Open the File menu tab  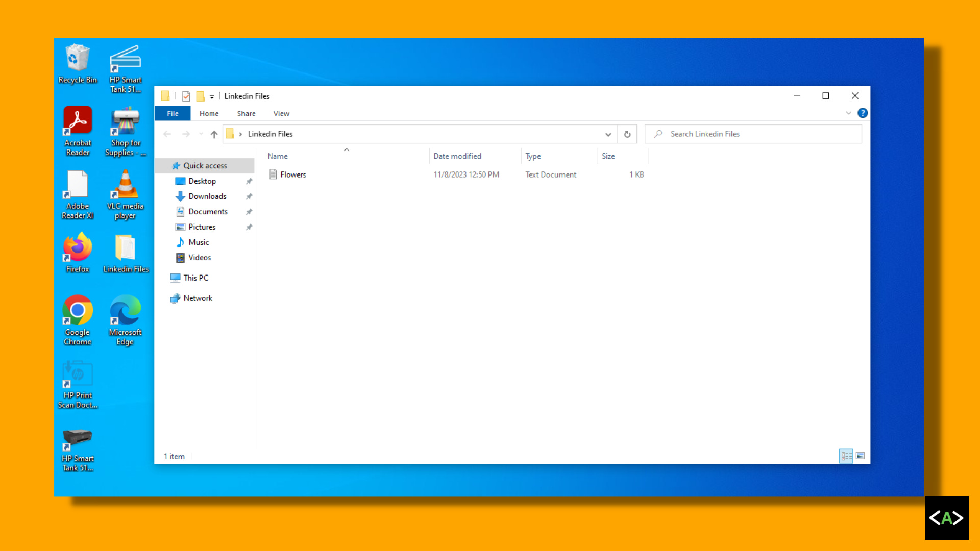(x=173, y=114)
